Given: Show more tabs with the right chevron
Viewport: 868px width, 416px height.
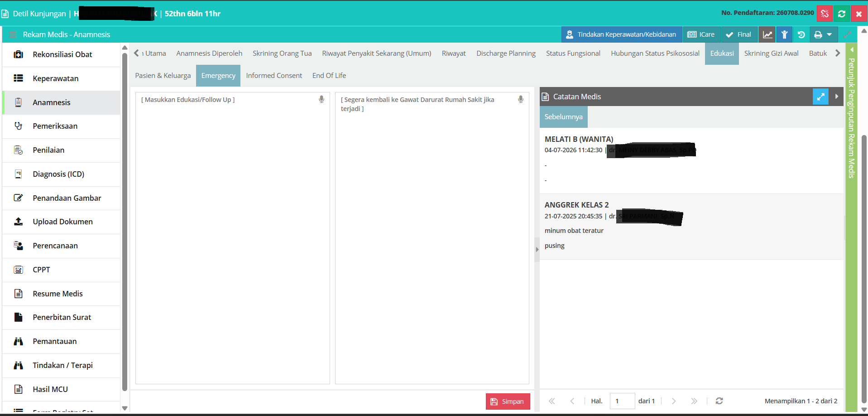Looking at the screenshot, I should [838, 53].
